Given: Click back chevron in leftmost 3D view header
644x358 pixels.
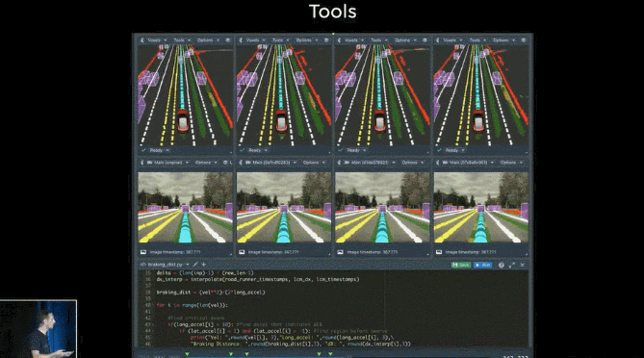Looking at the screenshot, I should [142, 40].
